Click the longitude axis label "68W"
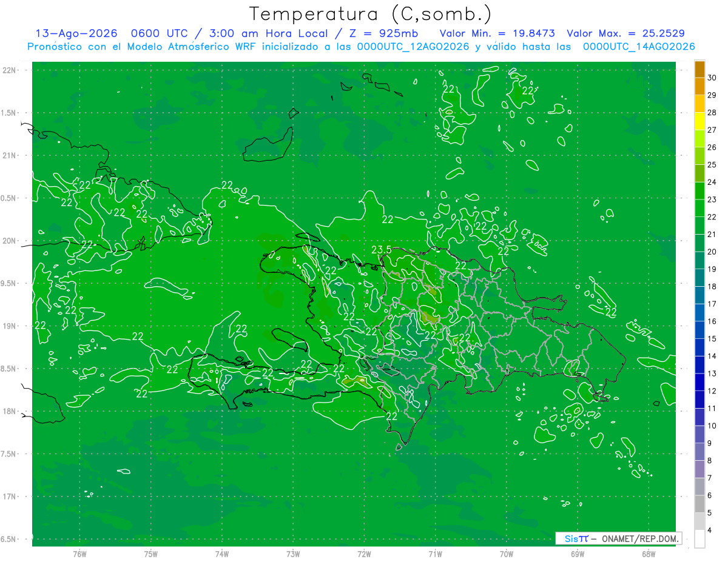Viewport: 728px width, 562px height. click(x=649, y=554)
